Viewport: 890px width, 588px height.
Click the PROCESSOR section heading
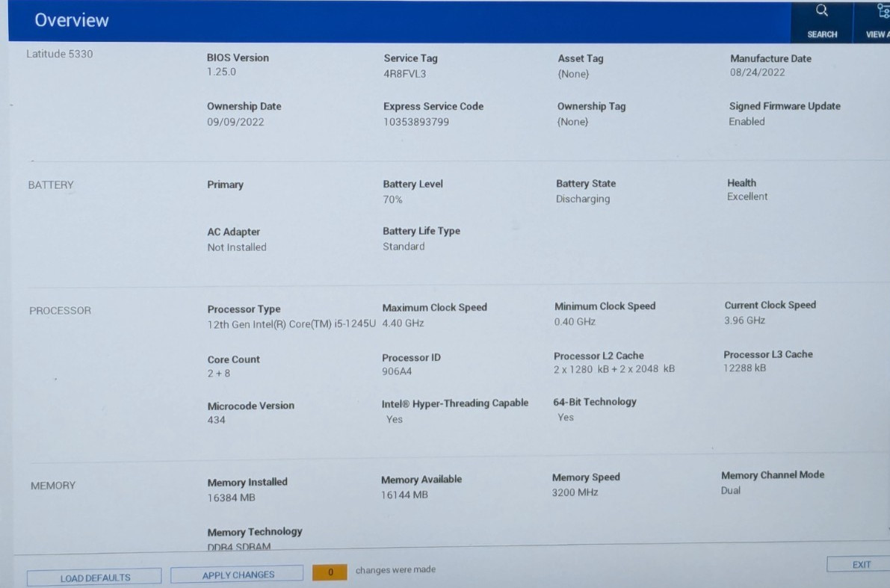61,311
